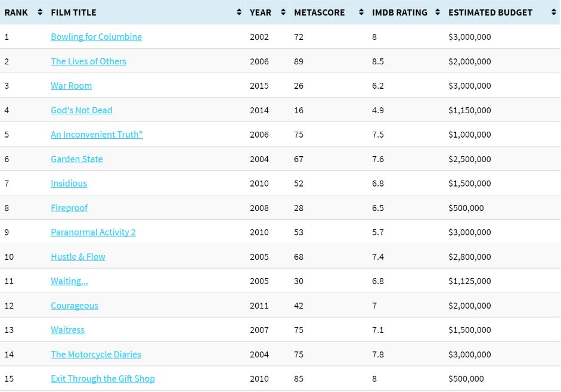Click the Fireproof film link
561x392 pixels.
click(69, 208)
